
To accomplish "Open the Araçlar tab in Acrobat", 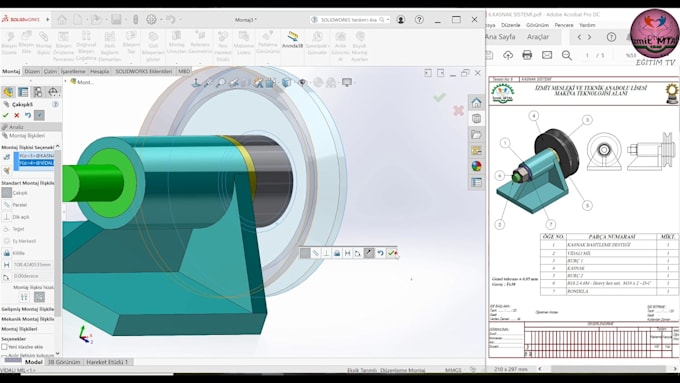I will coord(538,37).
